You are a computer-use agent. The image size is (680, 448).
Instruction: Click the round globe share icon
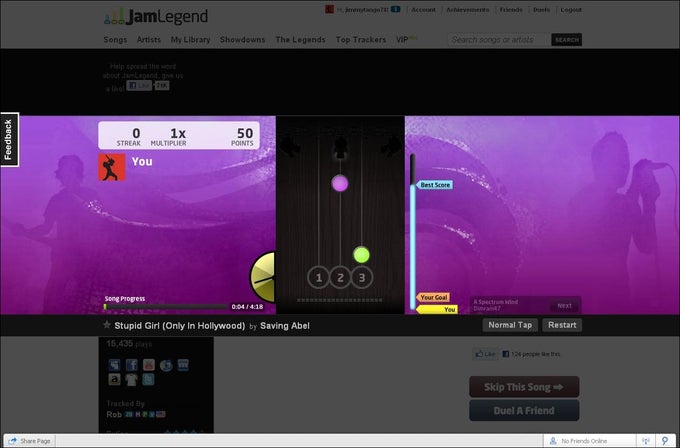tap(166, 365)
